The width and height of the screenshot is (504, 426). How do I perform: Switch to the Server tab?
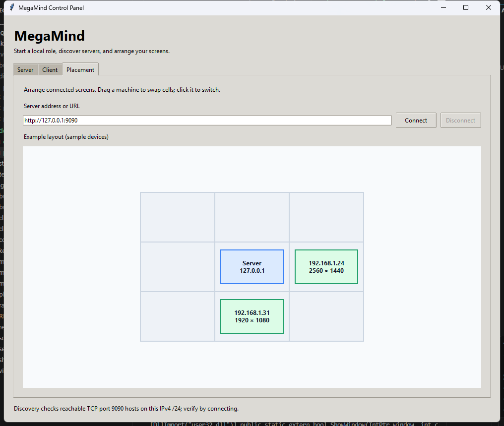tap(25, 70)
